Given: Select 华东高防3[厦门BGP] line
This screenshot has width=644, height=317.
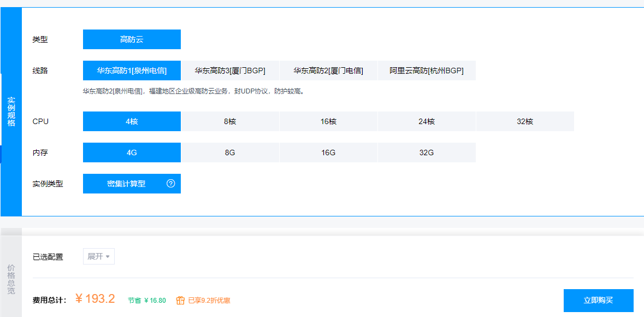Looking at the screenshot, I should 230,71.
